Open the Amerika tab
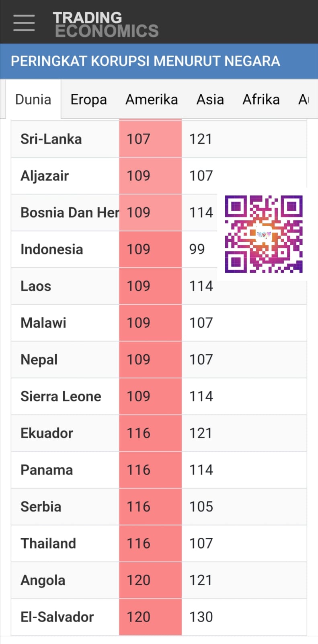This screenshot has width=318, height=644. (x=152, y=99)
